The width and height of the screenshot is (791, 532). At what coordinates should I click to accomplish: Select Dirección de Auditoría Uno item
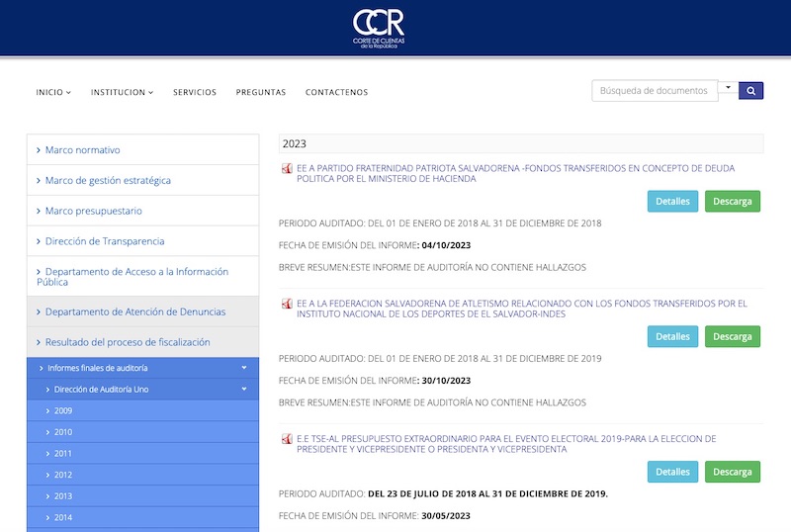pyautogui.click(x=142, y=390)
